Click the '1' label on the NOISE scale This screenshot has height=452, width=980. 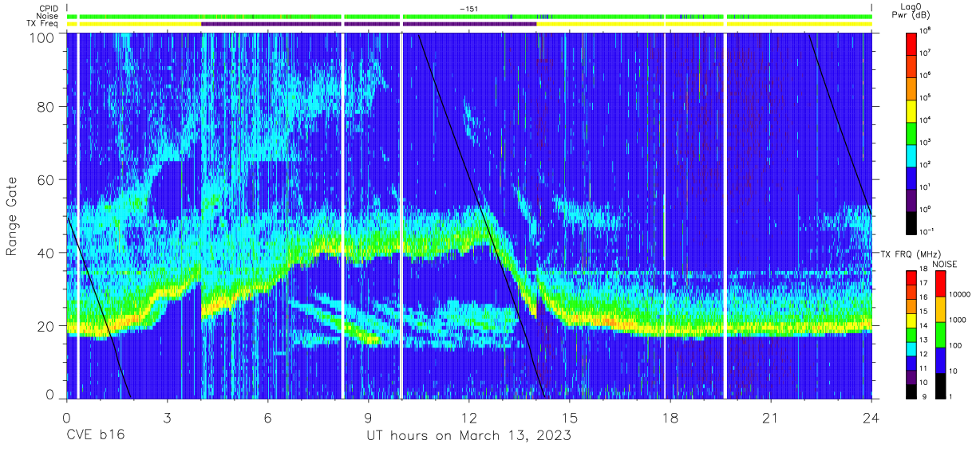(952, 396)
